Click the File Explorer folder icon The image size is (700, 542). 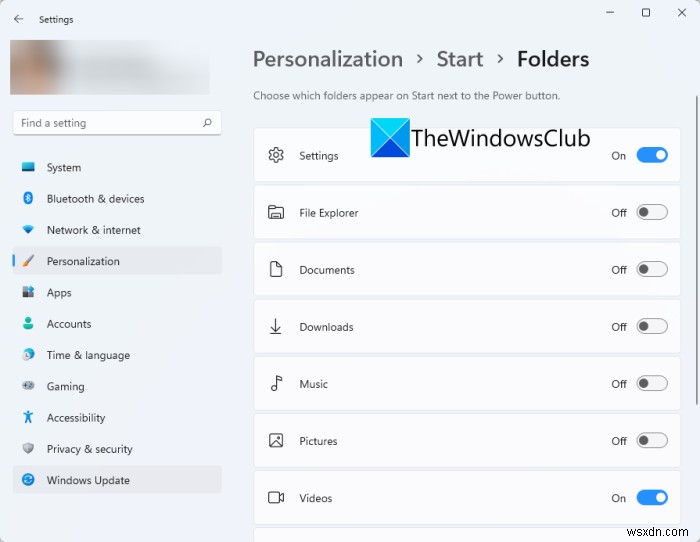(x=276, y=212)
